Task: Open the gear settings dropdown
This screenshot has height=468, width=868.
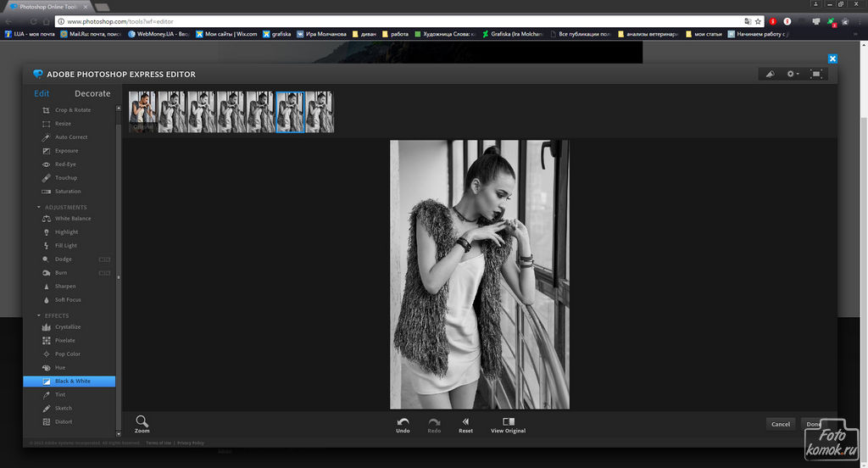Action: (793, 74)
